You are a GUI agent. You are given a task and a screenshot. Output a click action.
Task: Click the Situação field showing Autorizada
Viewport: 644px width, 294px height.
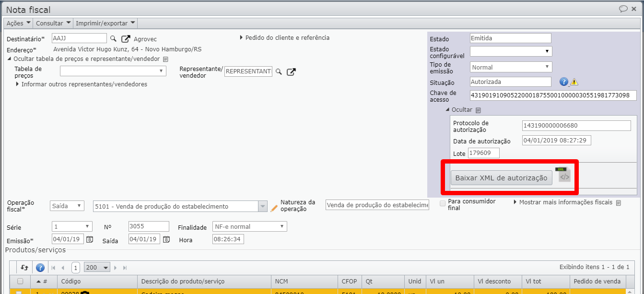511,82
